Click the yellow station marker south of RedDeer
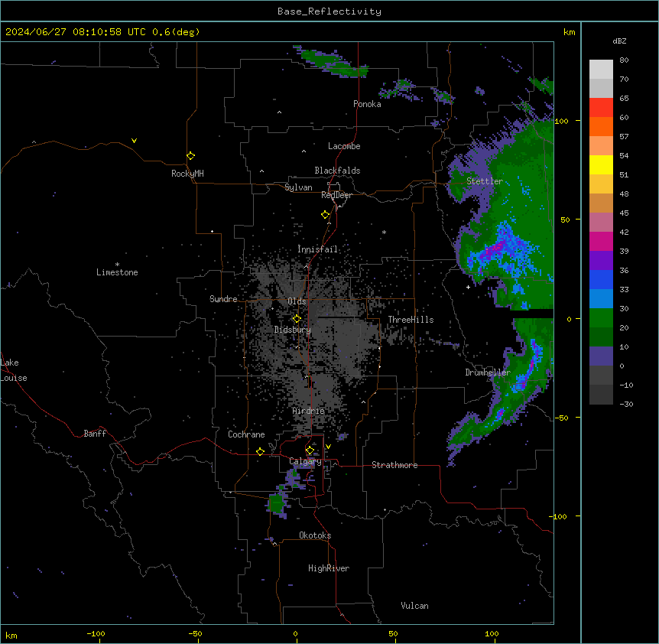The width and height of the screenshot is (659, 644). (325, 214)
